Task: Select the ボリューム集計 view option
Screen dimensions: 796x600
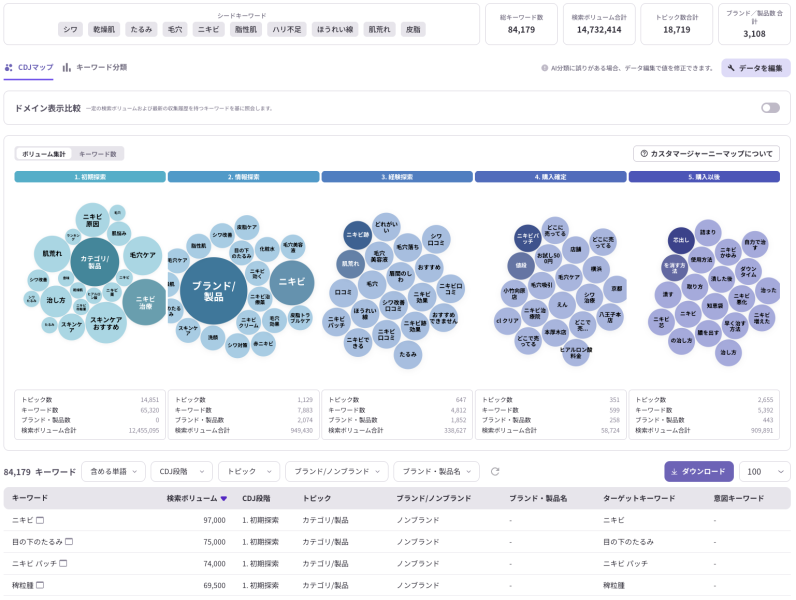Action: click(44, 154)
